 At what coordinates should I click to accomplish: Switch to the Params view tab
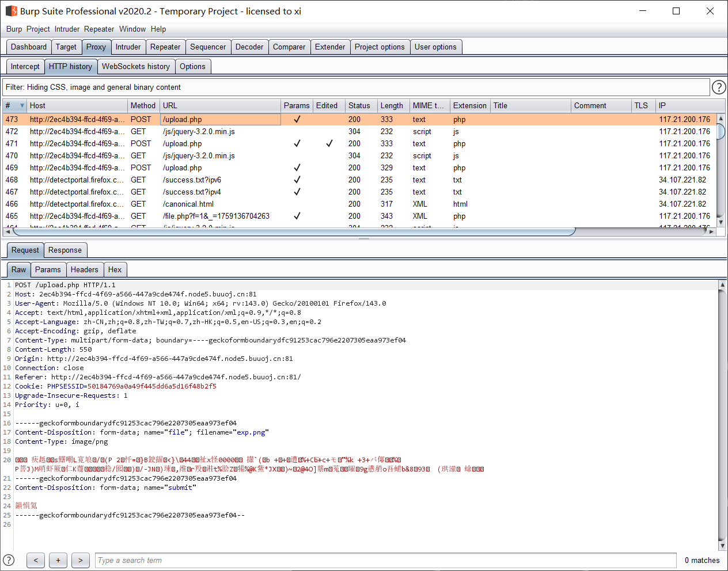pos(48,270)
